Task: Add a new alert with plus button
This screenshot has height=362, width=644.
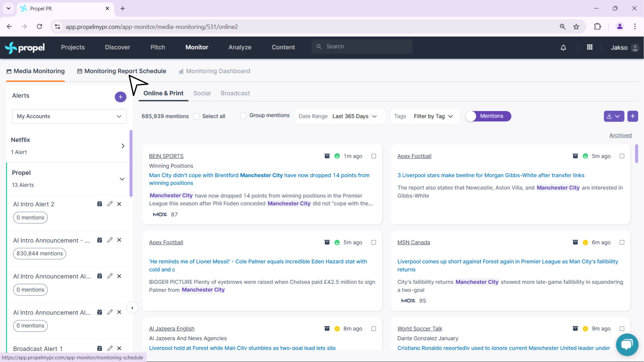Action: coord(120,97)
